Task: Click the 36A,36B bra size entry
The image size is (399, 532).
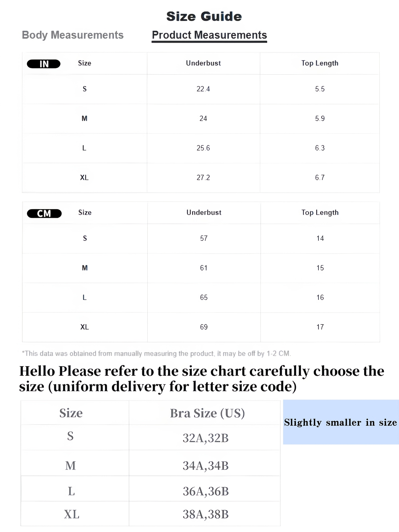Action: [x=206, y=491]
